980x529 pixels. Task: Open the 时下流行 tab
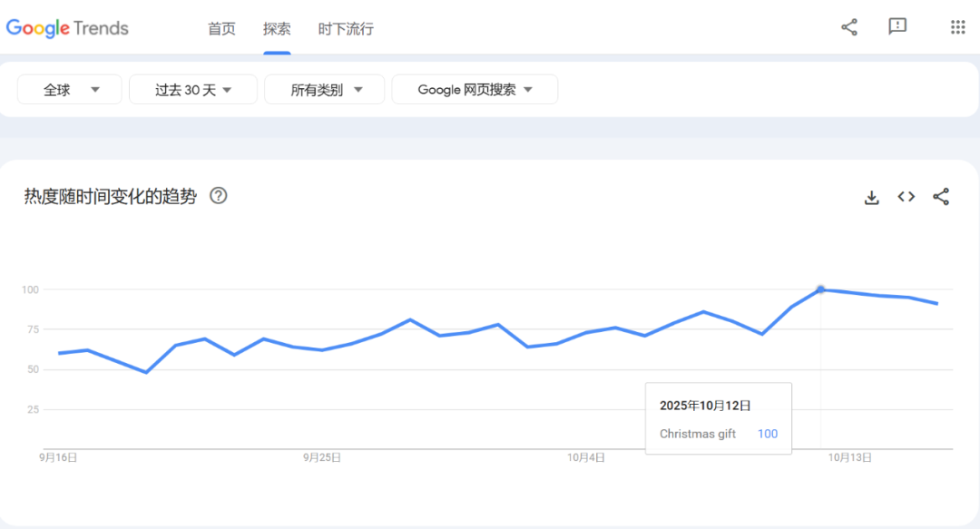346,29
